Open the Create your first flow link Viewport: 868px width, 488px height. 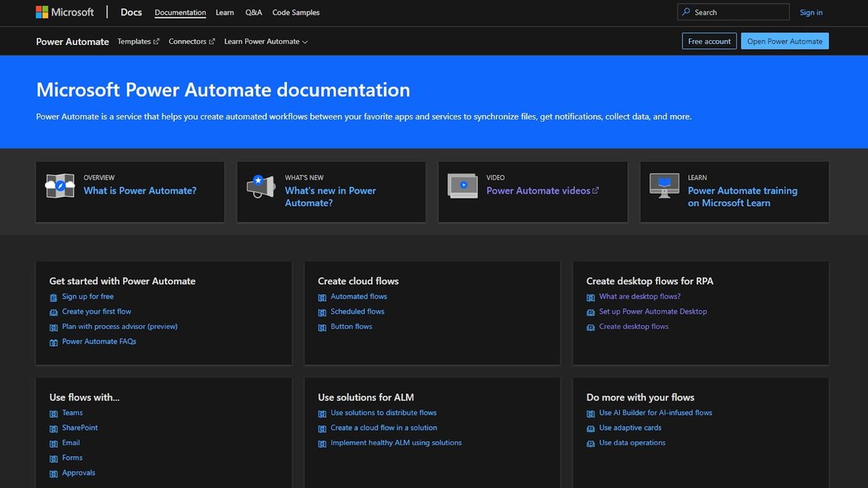(97, 312)
